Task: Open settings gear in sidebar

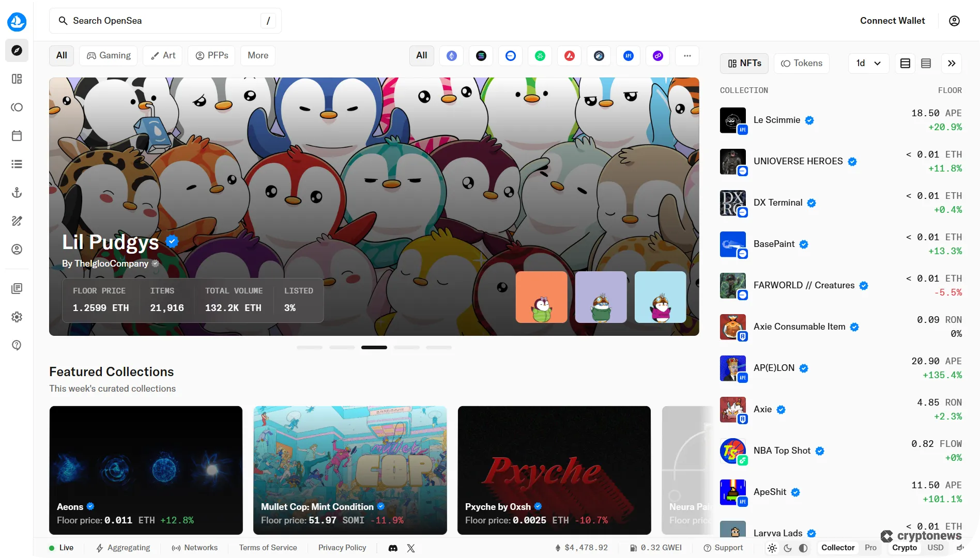Action: tap(17, 317)
